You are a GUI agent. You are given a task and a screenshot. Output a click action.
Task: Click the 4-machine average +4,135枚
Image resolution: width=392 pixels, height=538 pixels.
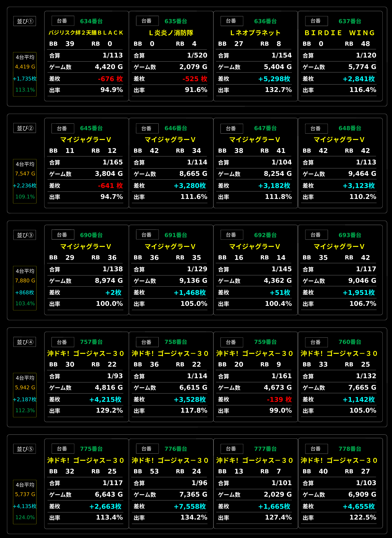(x=25, y=506)
